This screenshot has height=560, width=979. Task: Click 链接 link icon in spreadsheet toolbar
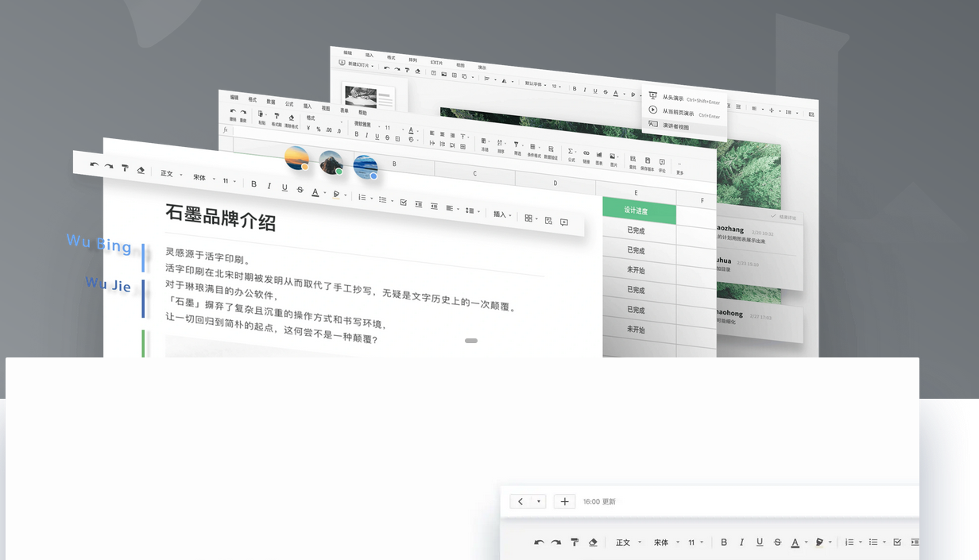coord(586,153)
